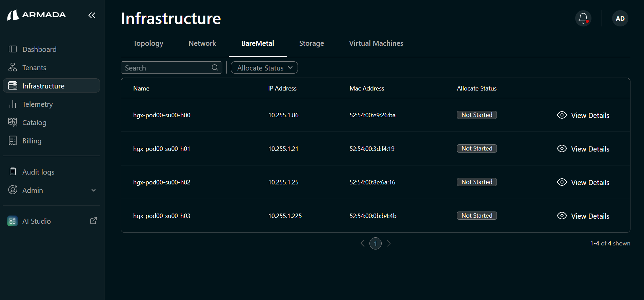Image resolution: width=644 pixels, height=300 pixels.
Task: Click the Billing receipt icon
Action: 13,141
